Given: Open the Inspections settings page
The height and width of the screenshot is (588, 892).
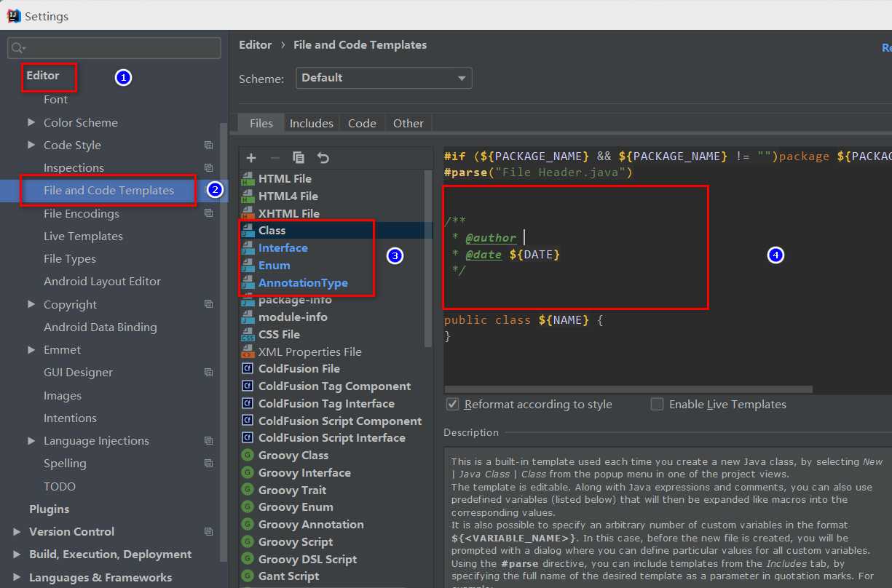Looking at the screenshot, I should coord(74,167).
